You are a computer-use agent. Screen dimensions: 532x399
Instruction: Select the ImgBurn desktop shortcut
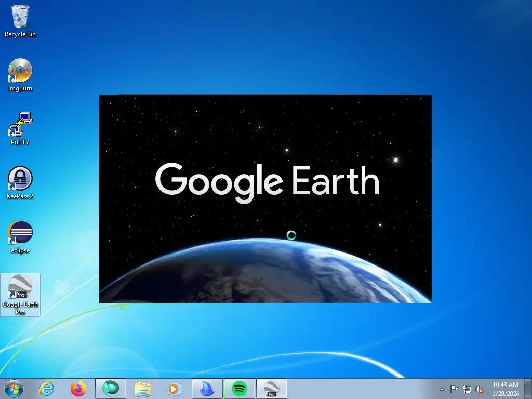point(20,75)
